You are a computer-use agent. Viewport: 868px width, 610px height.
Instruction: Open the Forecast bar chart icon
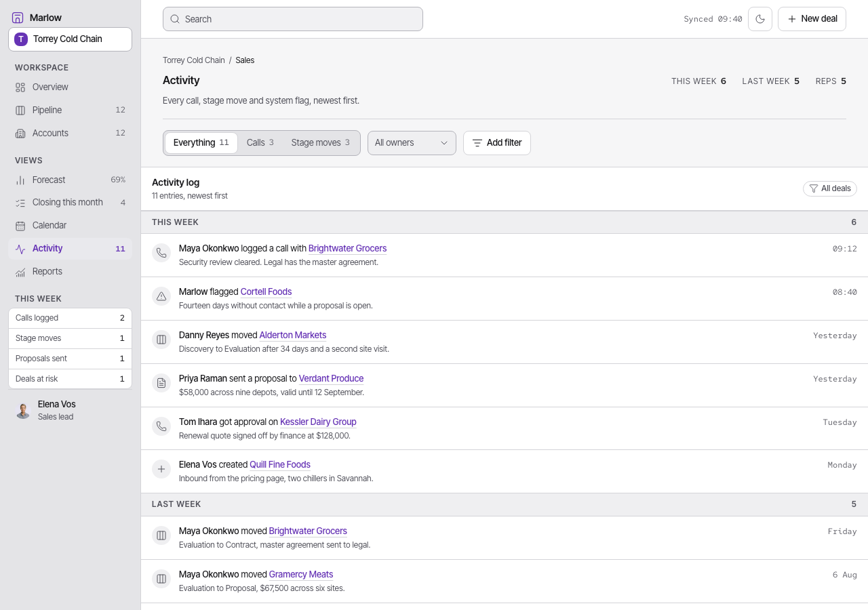[20, 180]
